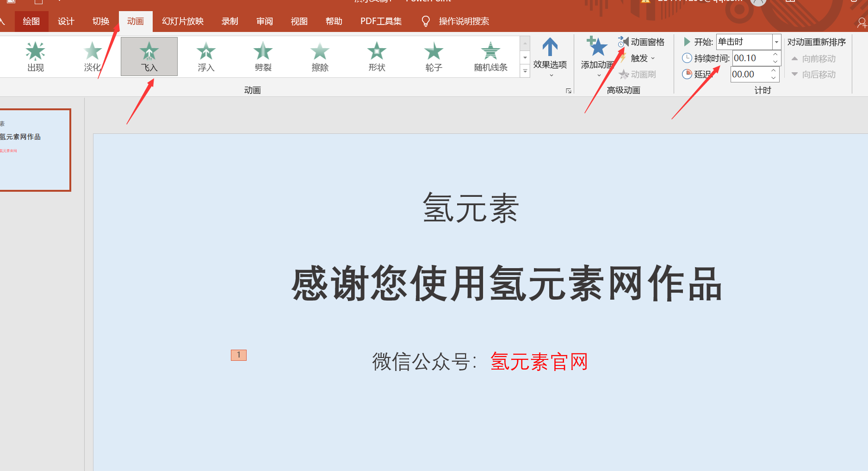This screenshot has width=868, height=471.
Task: Apply the 劈裂 (Split) animation effect
Action: pos(263,57)
